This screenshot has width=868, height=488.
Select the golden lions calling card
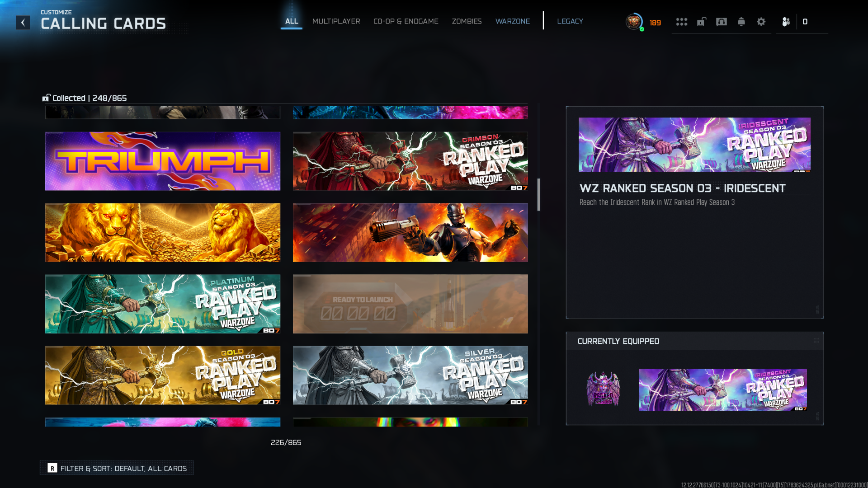(x=163, y=233)
